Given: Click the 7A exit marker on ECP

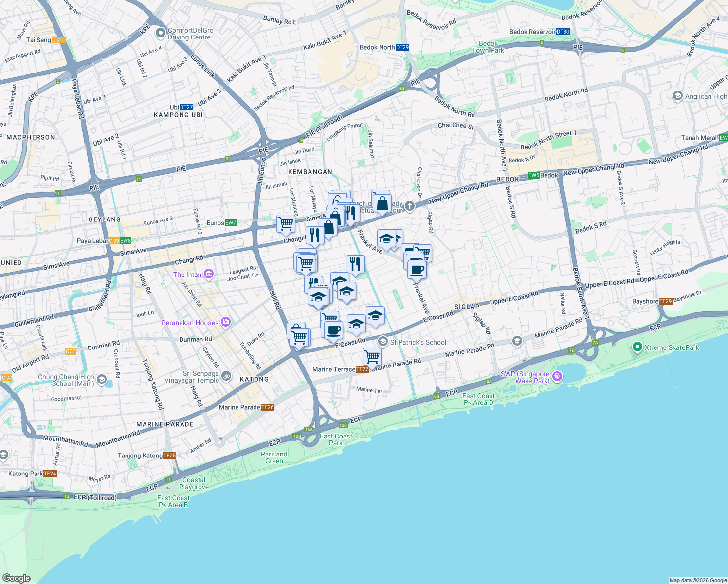Looking at the screenshot, I should [x=595, y=343].
